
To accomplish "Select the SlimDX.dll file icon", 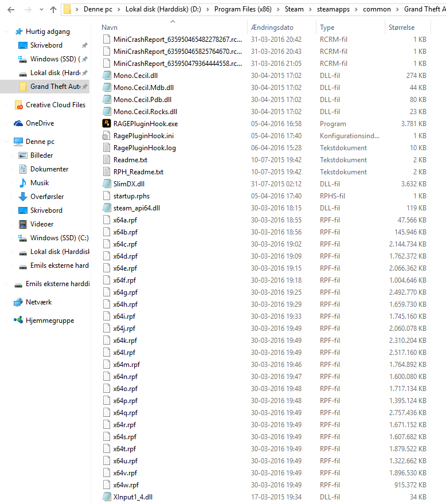I will (x=107, y=184).
